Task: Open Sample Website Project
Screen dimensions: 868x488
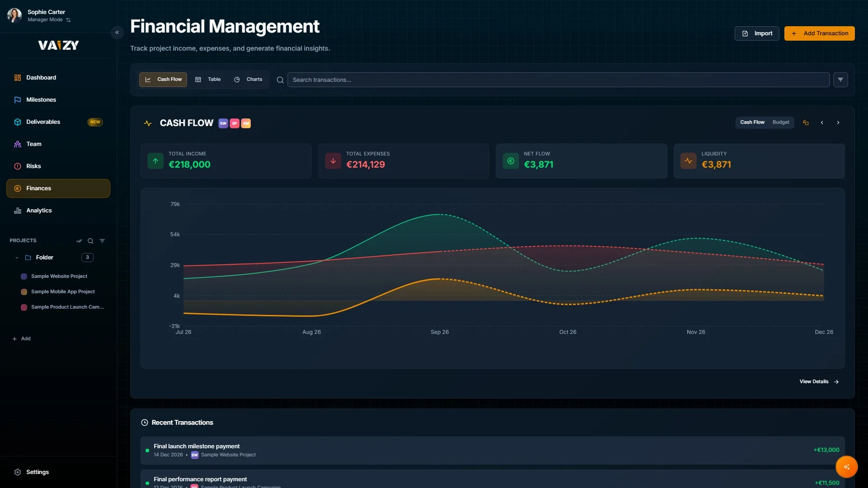Action: point(59,277)
